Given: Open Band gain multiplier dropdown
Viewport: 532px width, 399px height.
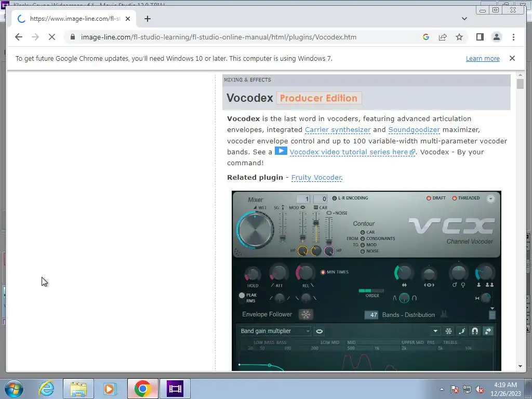Looking at the screenshot, I should [x=274, y=331].
